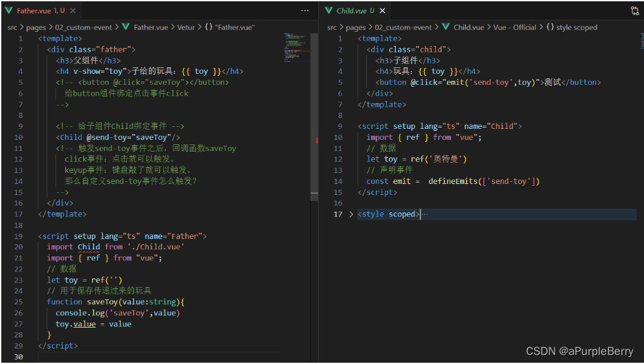Click line number 17 in Child.vue gutter

(338, 214)
